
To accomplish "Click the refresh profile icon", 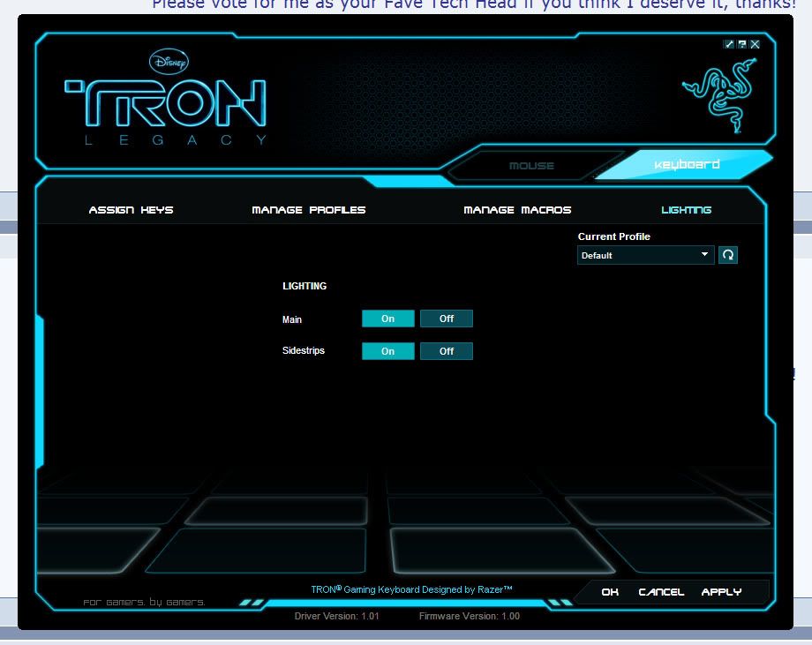I will pyautogui.click(x=728, y=255).
